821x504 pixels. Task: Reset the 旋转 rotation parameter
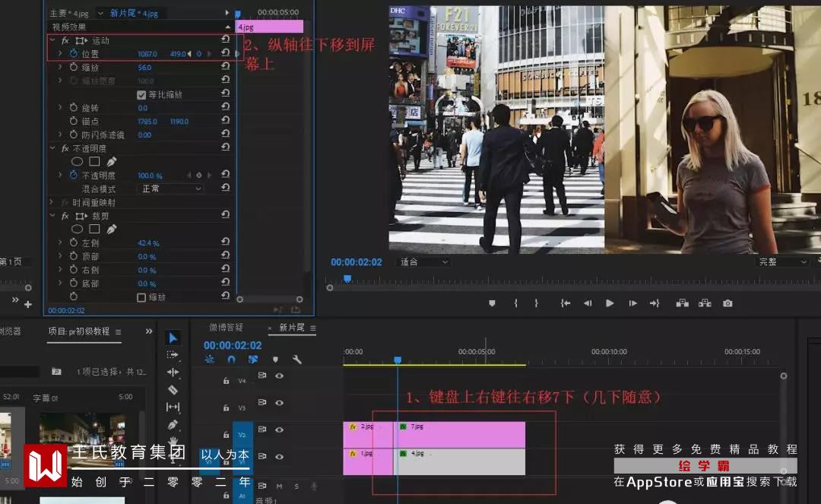[225, 106]
